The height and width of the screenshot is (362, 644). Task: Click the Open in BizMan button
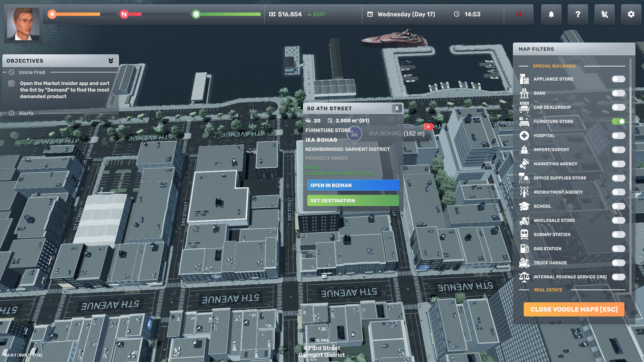(353, 185)
